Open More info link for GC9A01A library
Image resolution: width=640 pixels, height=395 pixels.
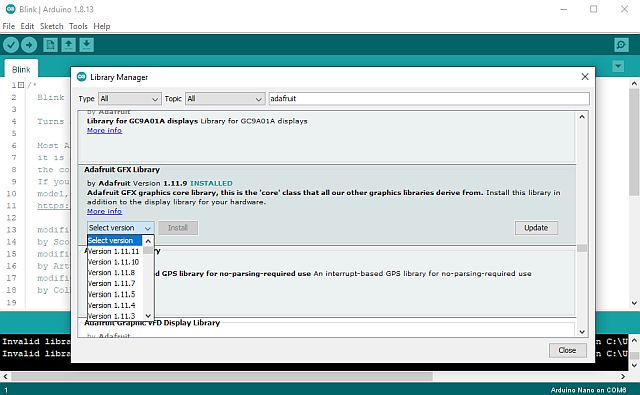tap(104, 130)
